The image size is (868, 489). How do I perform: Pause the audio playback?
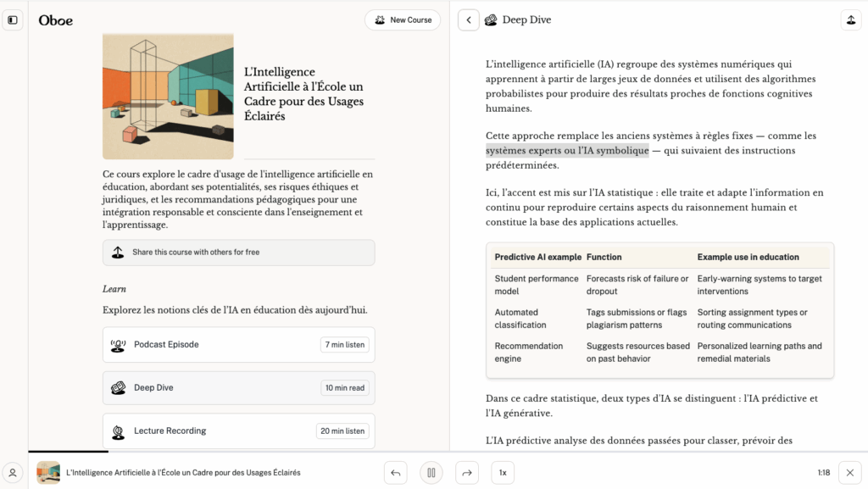431,473
